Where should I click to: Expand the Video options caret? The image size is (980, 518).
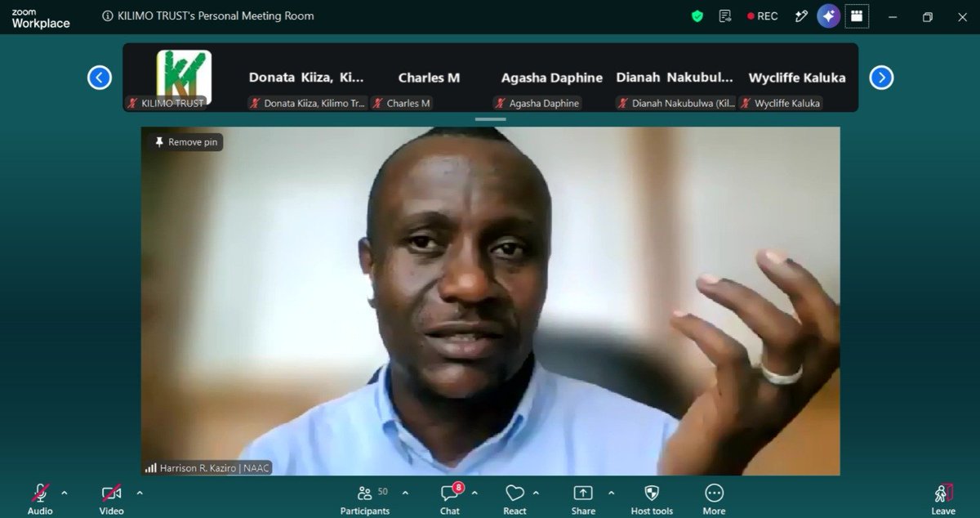tap(140, 493)
